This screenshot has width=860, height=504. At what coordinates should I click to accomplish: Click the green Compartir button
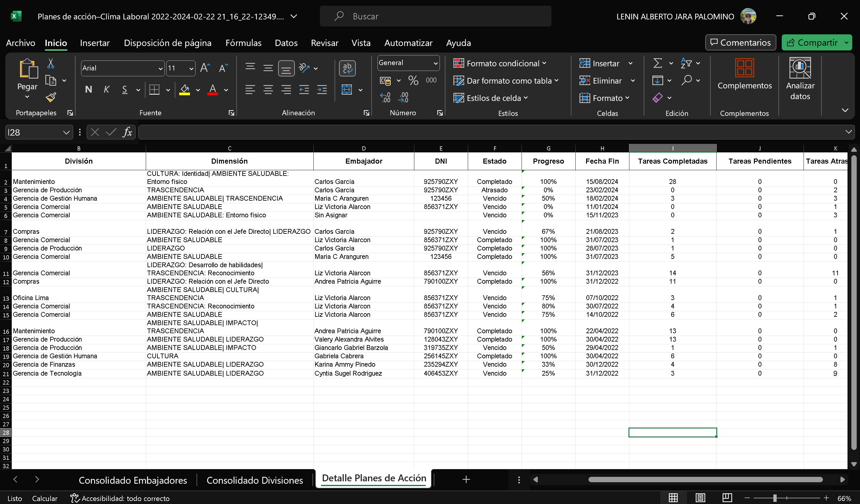(812, 43)
